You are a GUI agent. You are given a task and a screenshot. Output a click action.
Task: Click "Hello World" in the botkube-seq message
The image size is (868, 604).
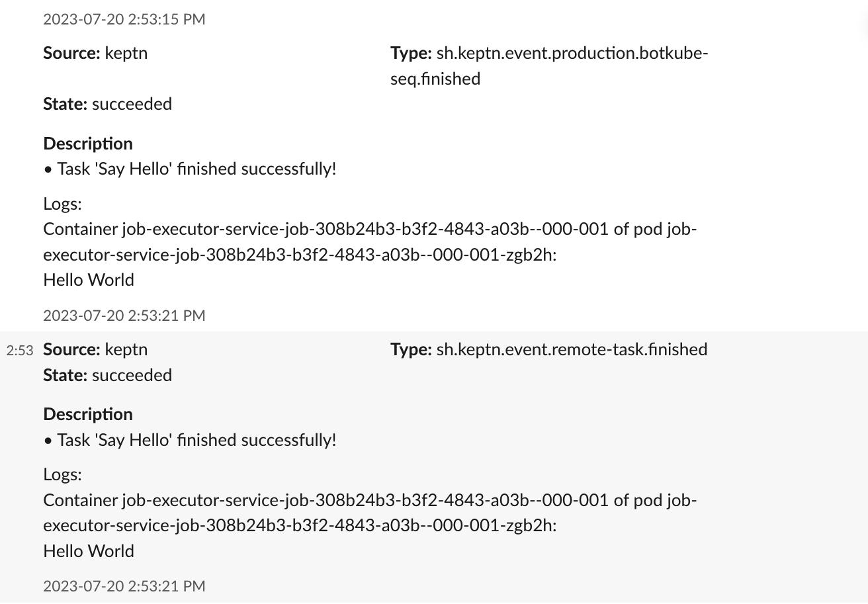pyautogui.click(x=89, y=280)
